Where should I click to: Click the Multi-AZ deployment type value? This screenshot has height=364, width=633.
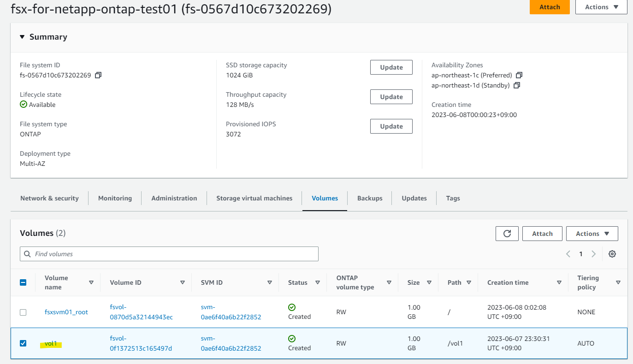coord(32,164)
